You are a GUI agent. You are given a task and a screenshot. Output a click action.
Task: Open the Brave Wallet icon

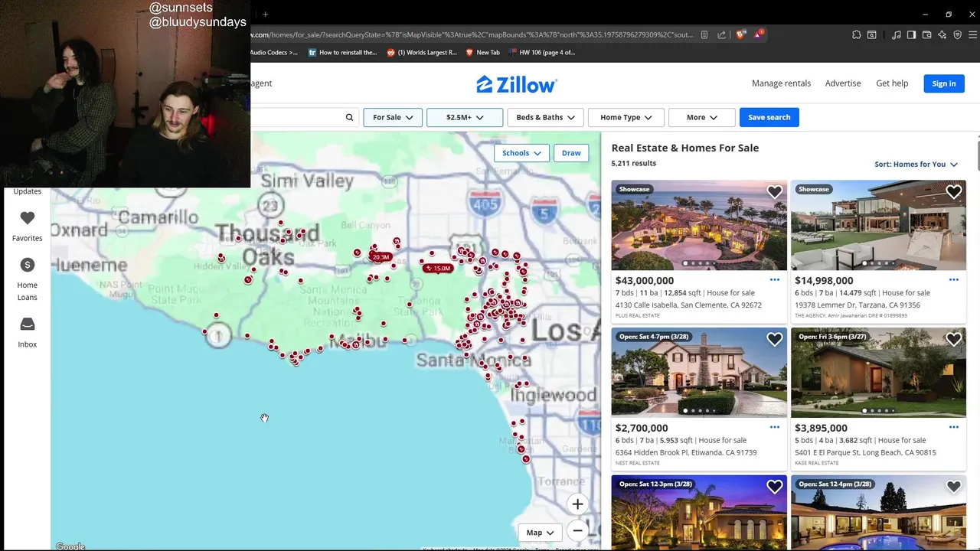926,34
